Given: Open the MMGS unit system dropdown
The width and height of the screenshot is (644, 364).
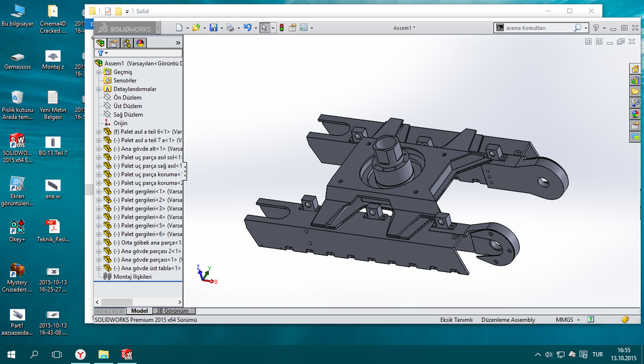Looking at the screenshot, I should (x=567, y=320).
